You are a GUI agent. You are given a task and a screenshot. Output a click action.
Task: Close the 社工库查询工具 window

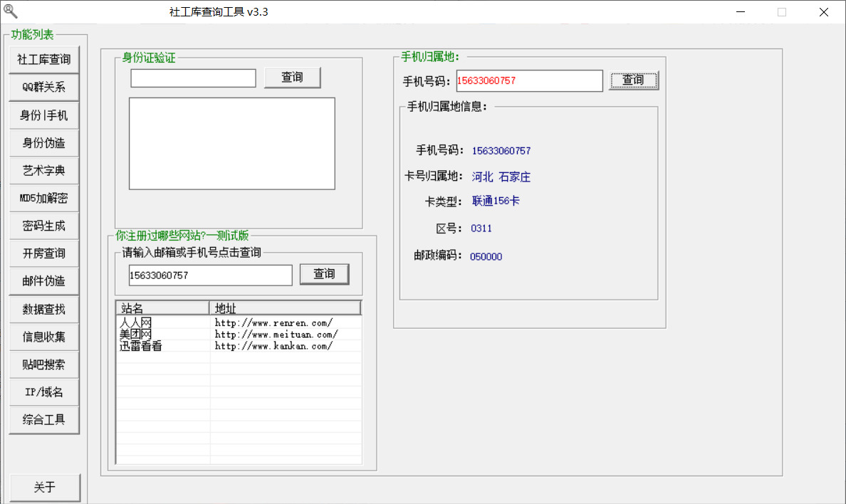click(823, 12)
